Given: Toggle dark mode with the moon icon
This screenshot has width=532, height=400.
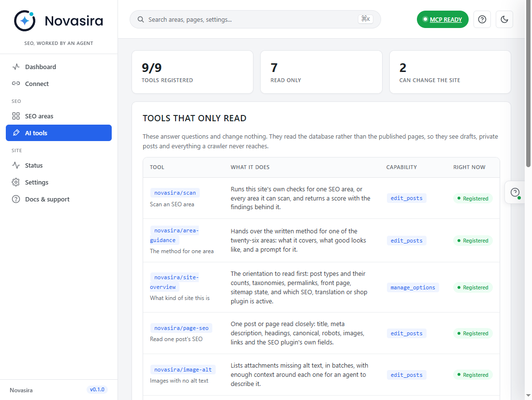Looking at the screenshot, I should (x=504, y=19).
